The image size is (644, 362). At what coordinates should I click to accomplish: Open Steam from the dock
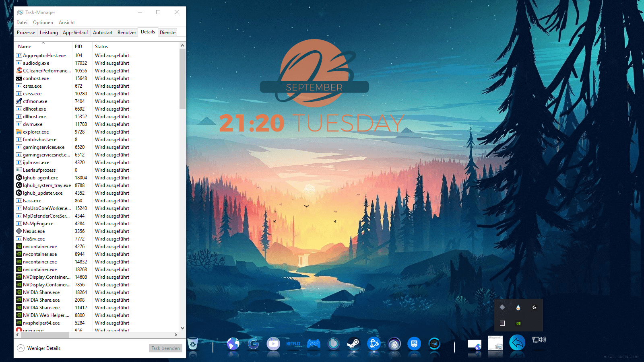[x=353, y=343]
